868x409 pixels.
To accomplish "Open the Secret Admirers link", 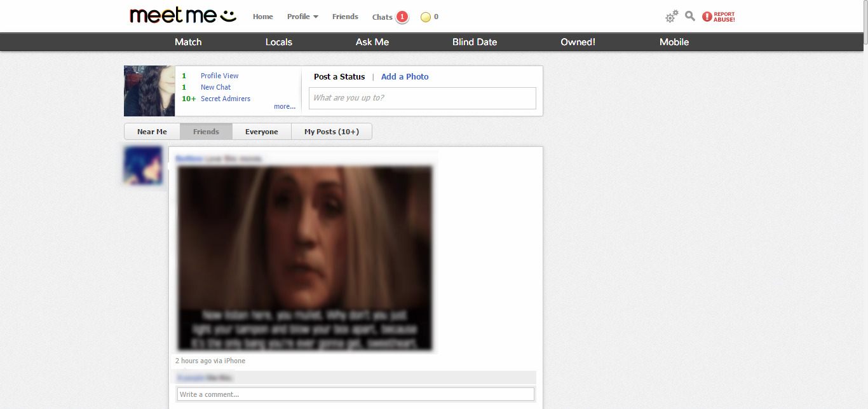I will 226,99.
